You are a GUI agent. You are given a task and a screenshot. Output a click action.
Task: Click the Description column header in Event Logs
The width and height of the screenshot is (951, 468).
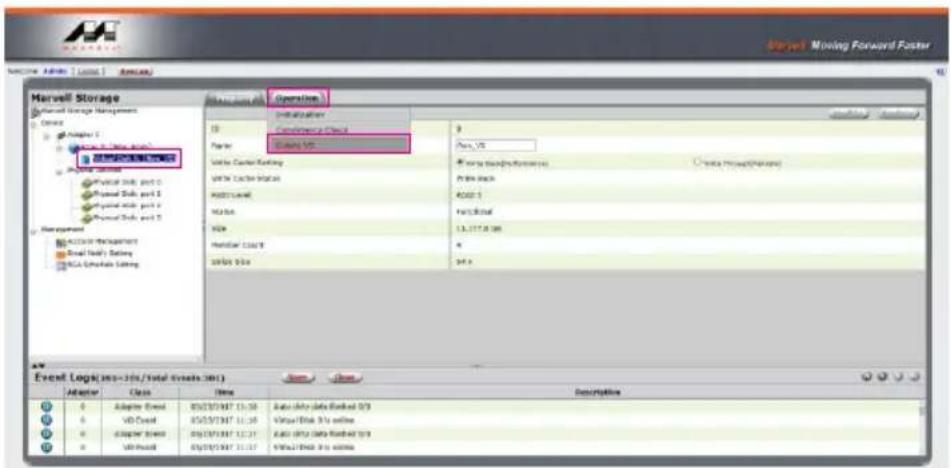[597, 392]
